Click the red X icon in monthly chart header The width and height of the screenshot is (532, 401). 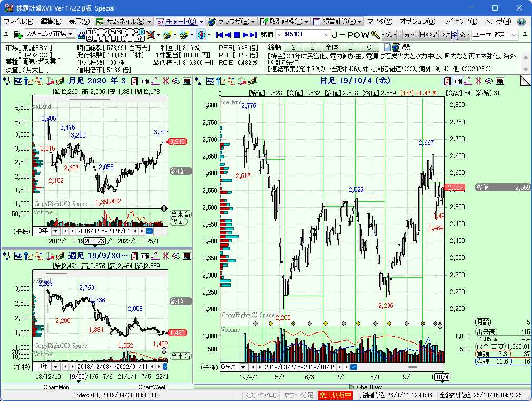click(x=165, y=81)
